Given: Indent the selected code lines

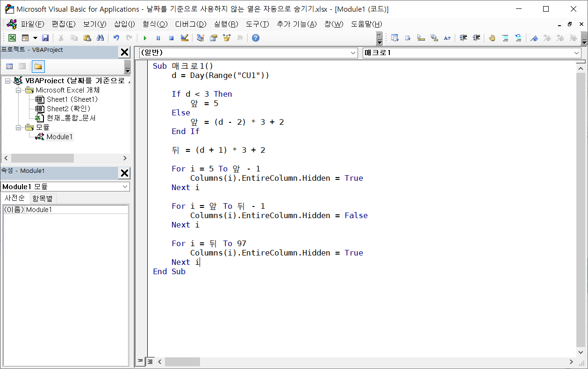Looking at the screenshot, I should pyautogui.click(x=463, y=38).
